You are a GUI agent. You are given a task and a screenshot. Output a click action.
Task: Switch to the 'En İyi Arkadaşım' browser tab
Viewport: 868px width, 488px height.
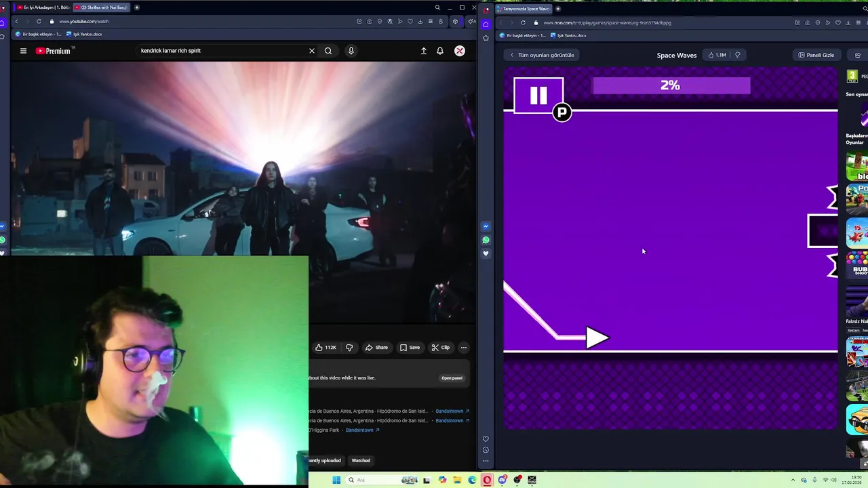[42, 7]
